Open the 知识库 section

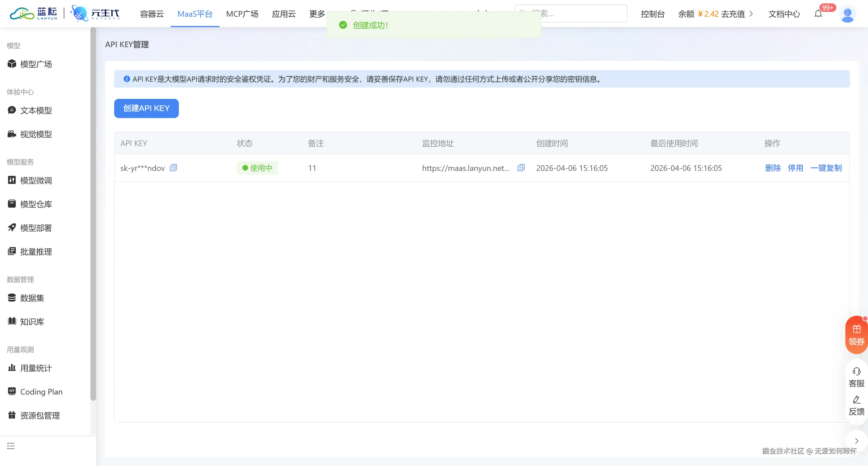[32, 321]
